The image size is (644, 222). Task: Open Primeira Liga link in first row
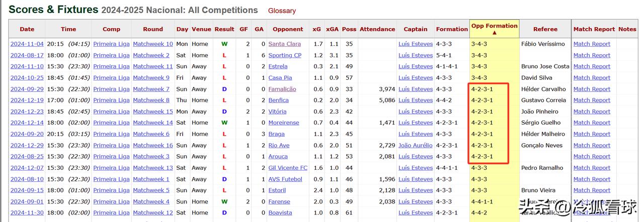(111, 44)
